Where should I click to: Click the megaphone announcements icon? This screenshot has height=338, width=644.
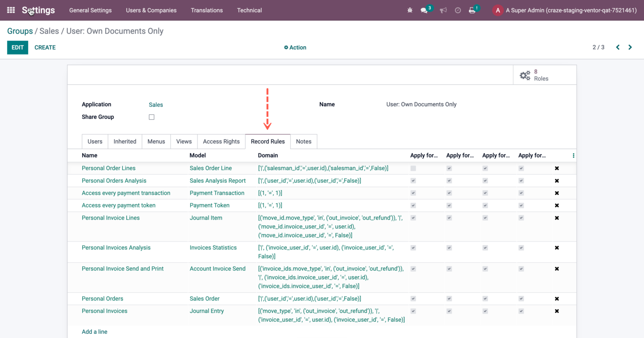point(443,10)
